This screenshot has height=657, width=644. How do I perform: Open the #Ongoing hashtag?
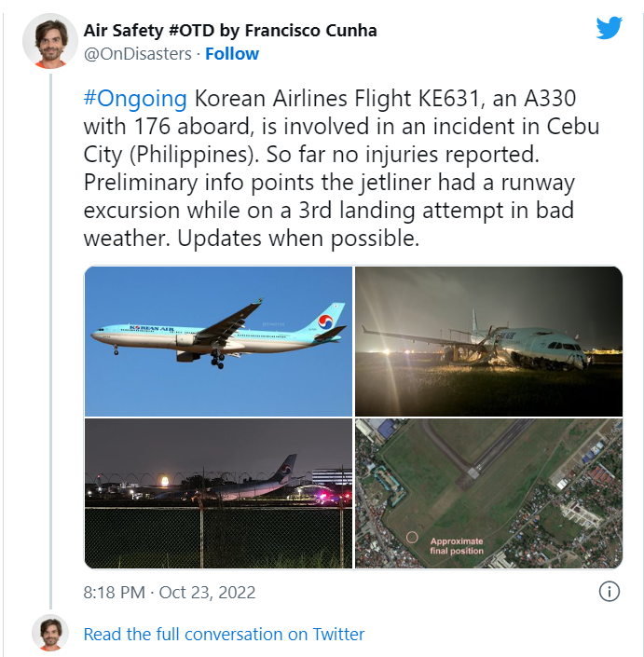tap(135, 99)
